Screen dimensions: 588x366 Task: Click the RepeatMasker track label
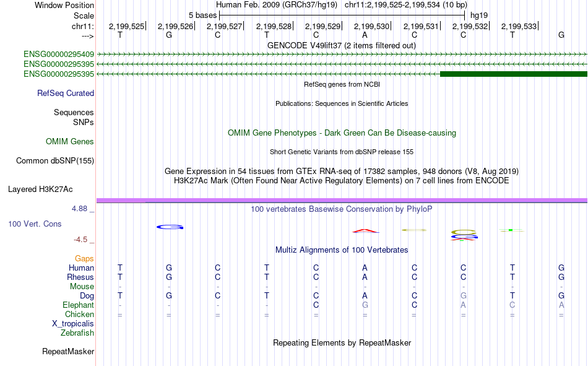68,352
